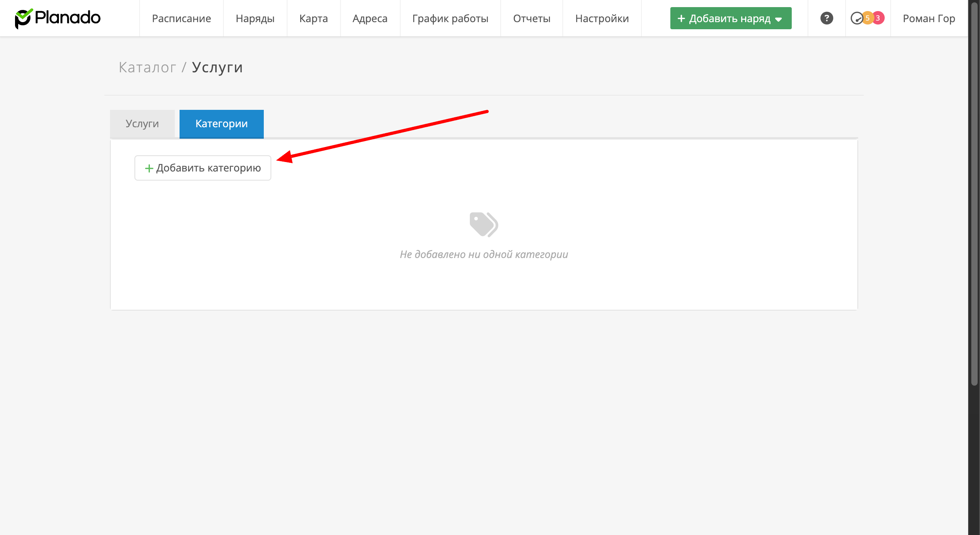
Task: Open График работы section
Action: tap(450, 18)
